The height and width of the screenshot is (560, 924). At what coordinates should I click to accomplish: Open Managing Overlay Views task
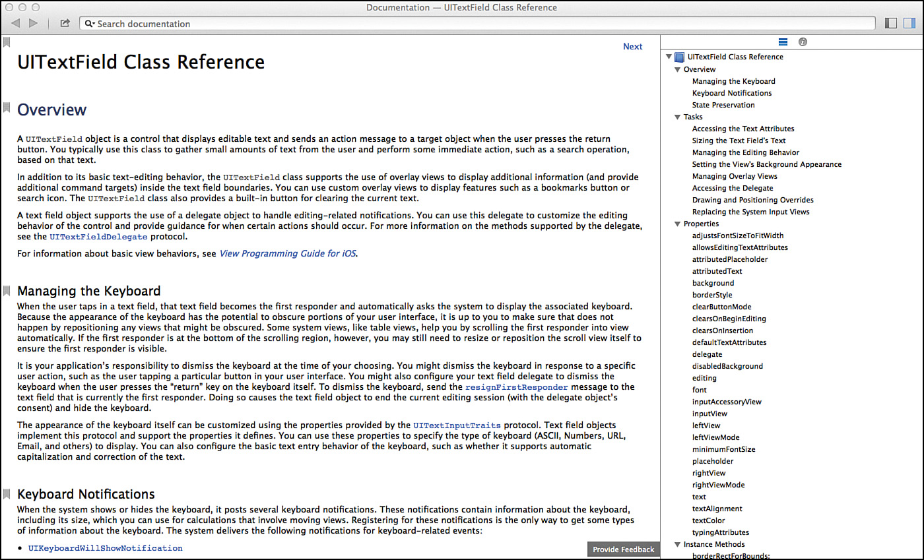click(x=735, y=176)
